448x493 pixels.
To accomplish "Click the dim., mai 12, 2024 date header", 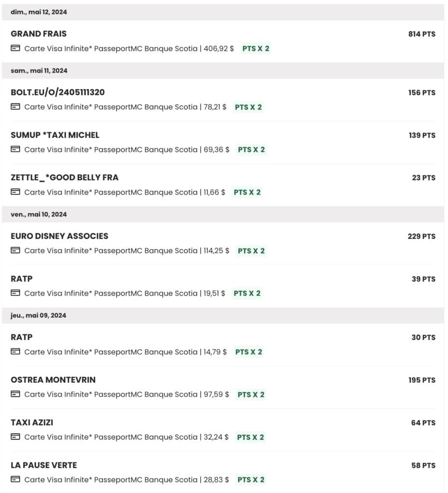I will point(39,12).
